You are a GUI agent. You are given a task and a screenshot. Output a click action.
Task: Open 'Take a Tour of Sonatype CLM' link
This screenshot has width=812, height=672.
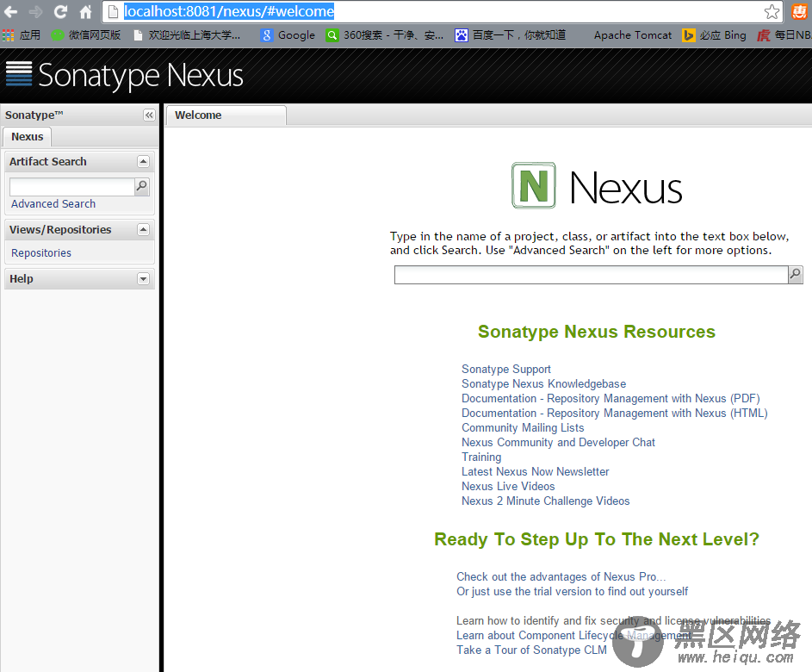pyautogui.click(x=531, y=650)
